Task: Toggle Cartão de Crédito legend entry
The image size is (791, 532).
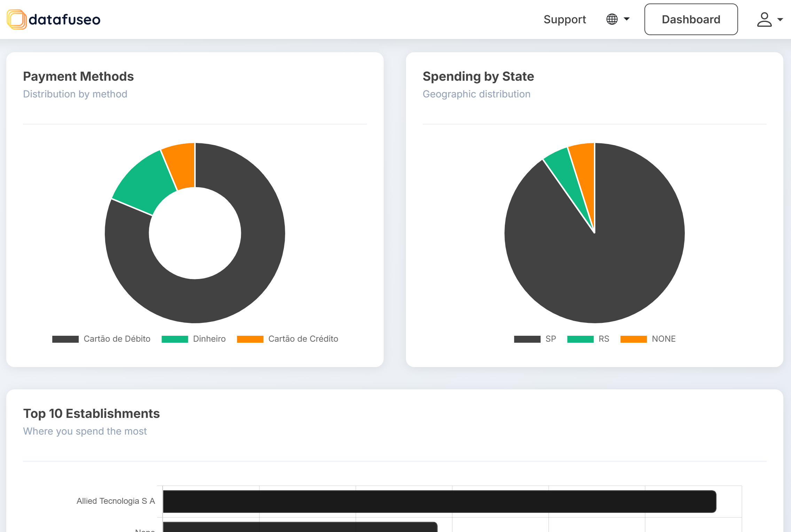Action: tap(303, 339)
